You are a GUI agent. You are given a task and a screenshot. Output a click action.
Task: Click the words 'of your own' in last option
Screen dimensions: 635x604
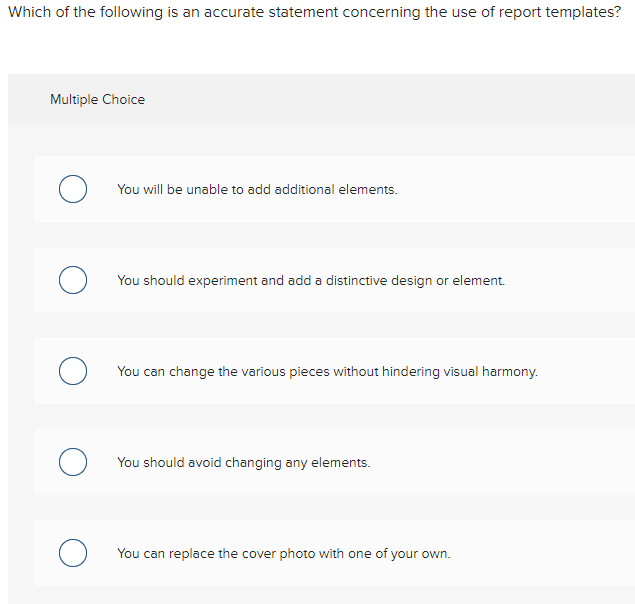coord(413,553)
